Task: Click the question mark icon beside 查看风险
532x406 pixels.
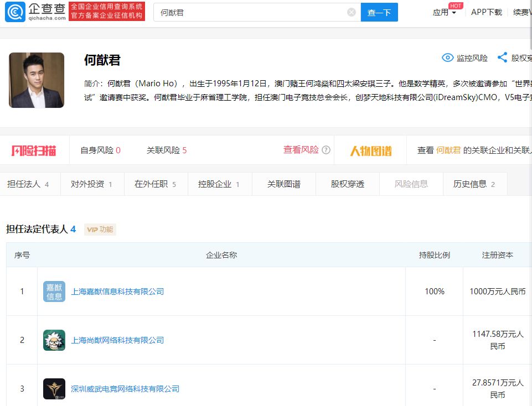Action: [326, 150]
